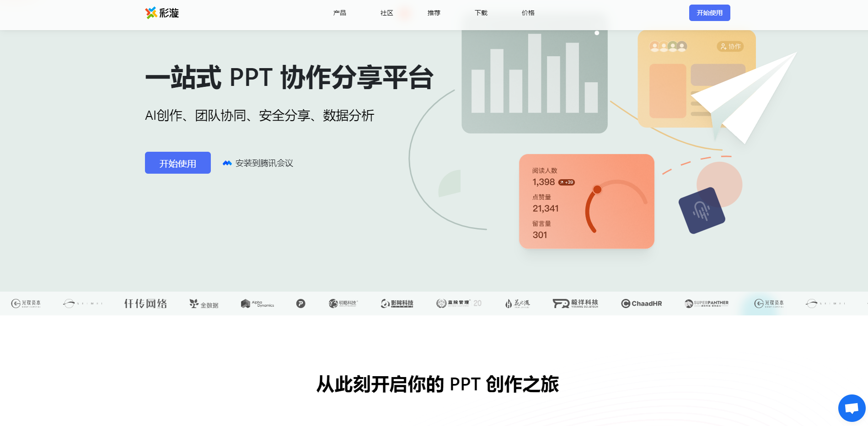The image size is (868, 426).
Task: Click the 影眸科技 partner logo
Action: click(397, 303)
